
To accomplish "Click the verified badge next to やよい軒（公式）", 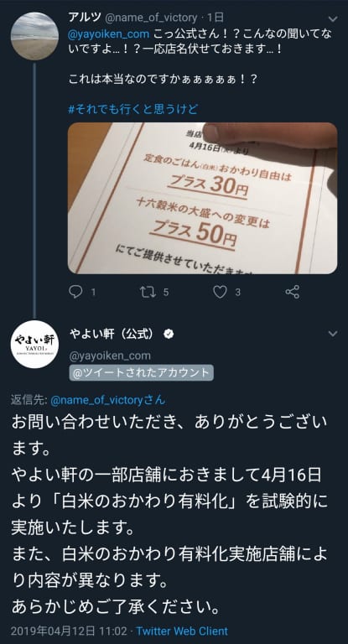I will coord(168,335).
